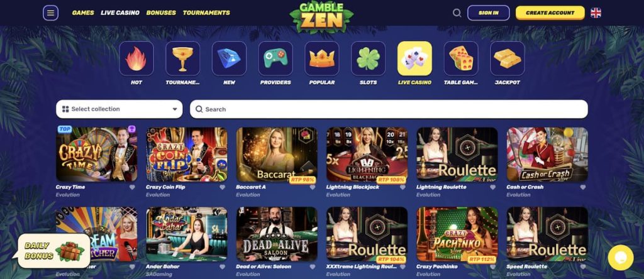The height and width of the screenshot is (279, 644).
Task: Toggle favorite heart on Cash or Crash
Action: [x=583, y=187]
